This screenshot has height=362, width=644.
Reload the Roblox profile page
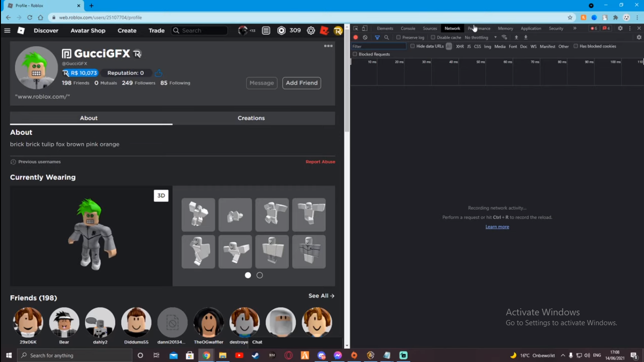30,17
